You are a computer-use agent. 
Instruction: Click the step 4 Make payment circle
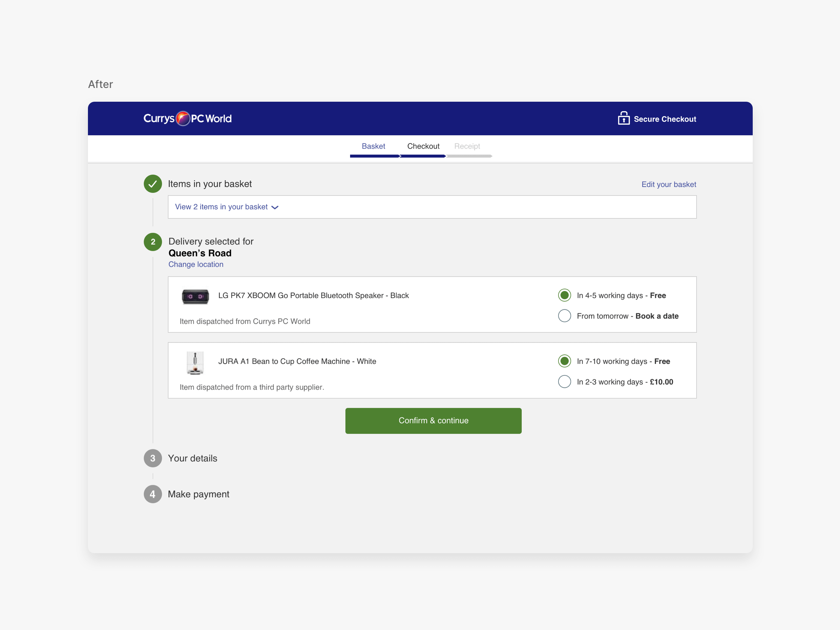point(153,494)
